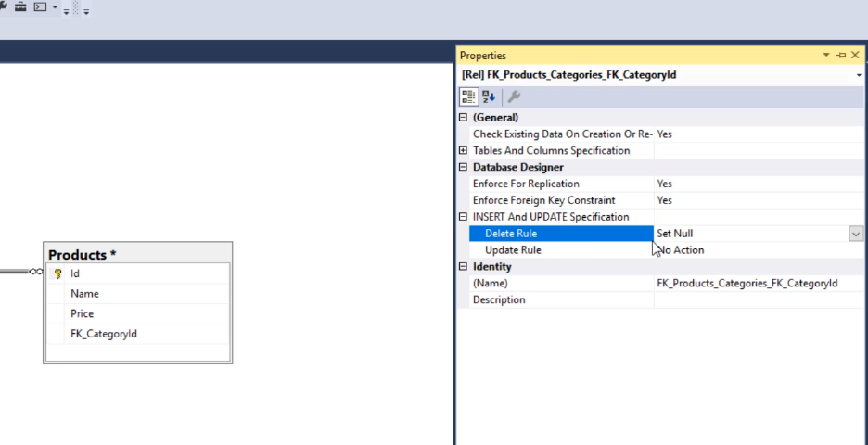Collapse the Identity section

(464, 267)
